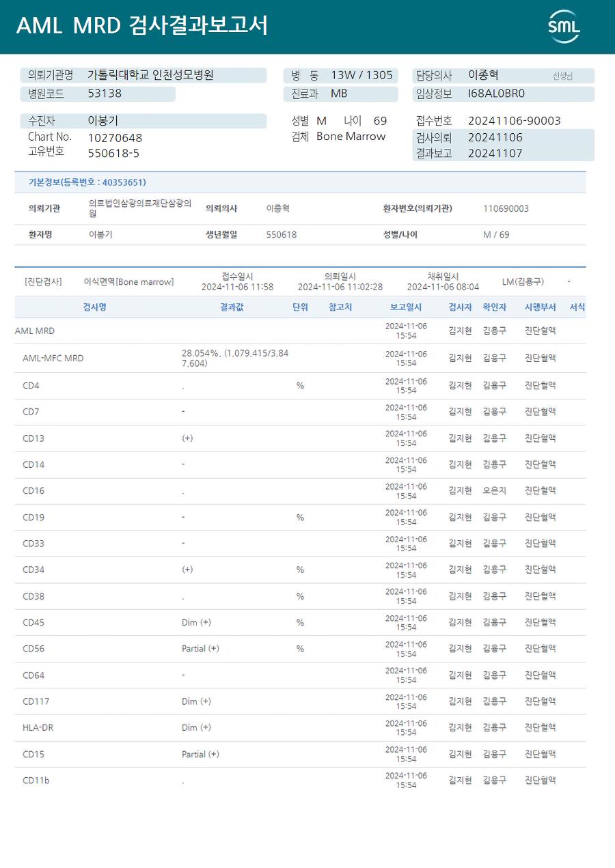
Task: Select 수진자 name '이봉기' in the header
Action: click(103, 121)
